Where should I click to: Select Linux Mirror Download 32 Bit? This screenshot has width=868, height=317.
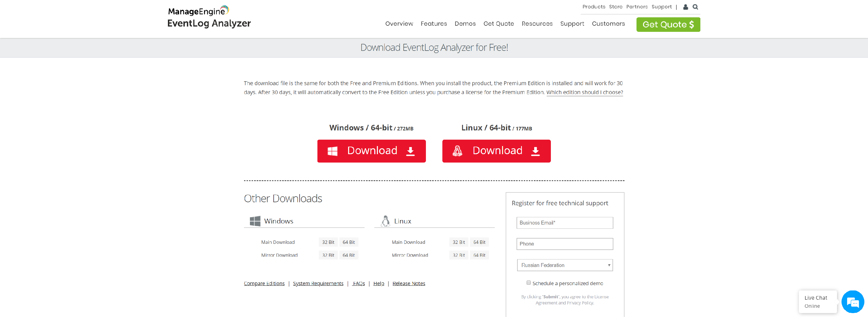click(x=459, y=255)
